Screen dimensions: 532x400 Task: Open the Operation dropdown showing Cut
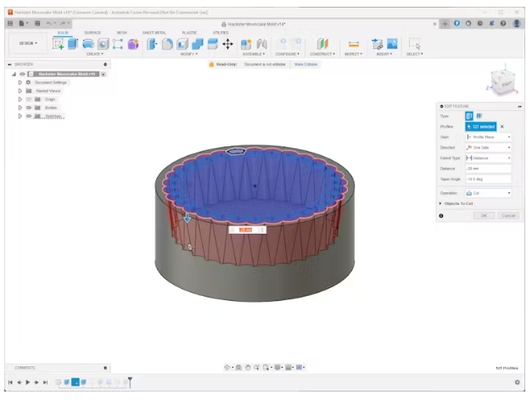pos(488,193)
